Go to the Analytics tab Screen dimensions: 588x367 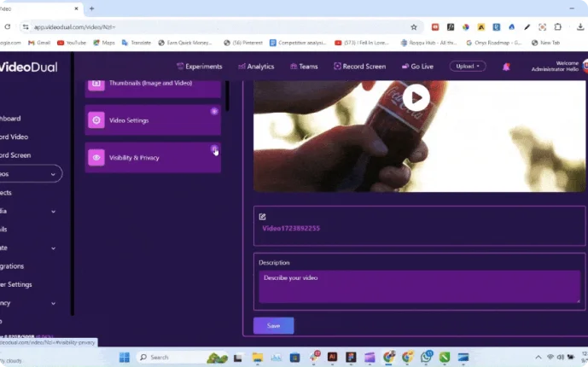(x=256, y=67)
